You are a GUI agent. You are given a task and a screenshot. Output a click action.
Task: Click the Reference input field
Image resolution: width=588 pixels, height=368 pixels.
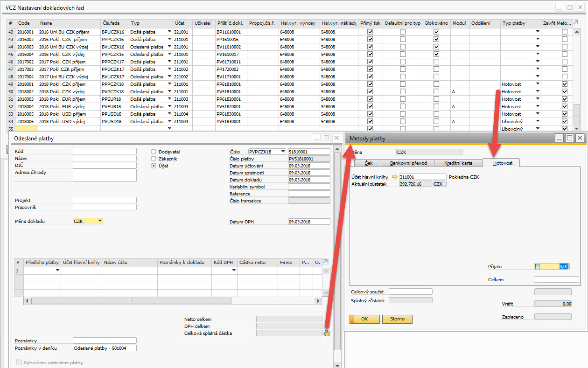[309, 194]
